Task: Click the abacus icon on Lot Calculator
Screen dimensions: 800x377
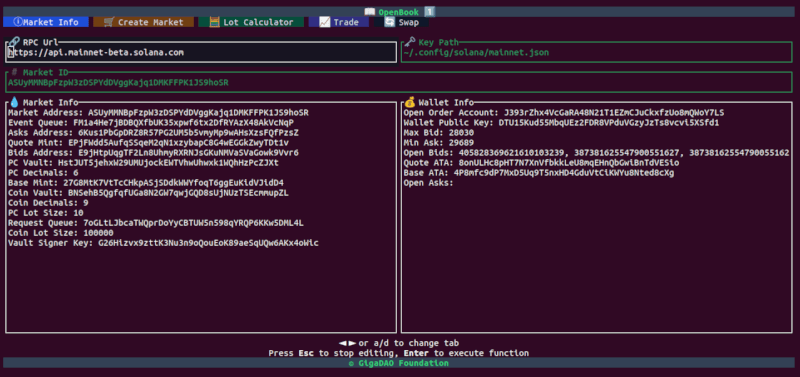Action: click(x=214, y=22)
